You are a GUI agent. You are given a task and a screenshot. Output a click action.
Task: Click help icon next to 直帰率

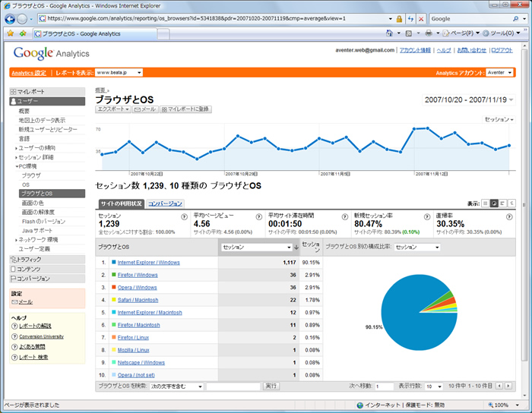[x=509, y=217]
